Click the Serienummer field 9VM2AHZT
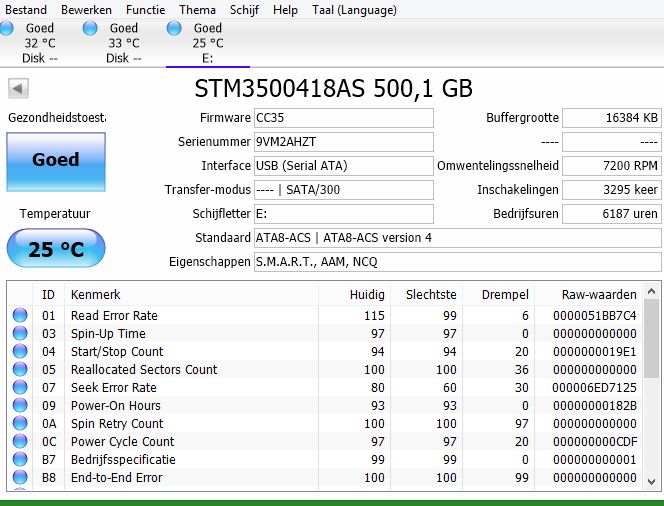Image resolution: width=664 pixels, height=506 pixels. (343, 142)
